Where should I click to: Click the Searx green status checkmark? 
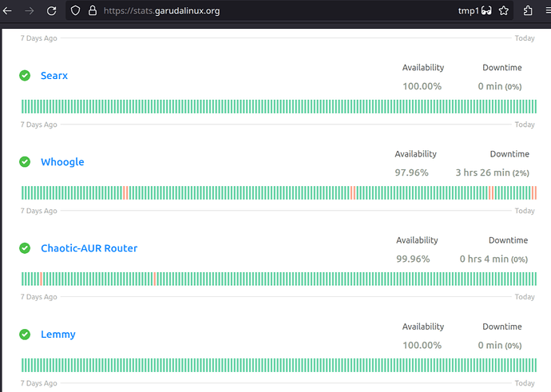click(25, 76)
